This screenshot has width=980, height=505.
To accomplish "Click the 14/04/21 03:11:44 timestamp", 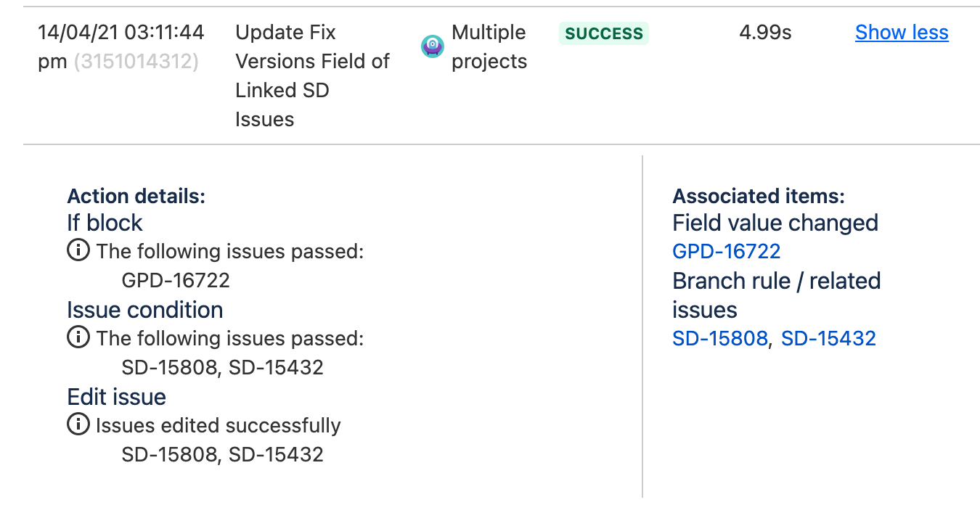I will [121, 33].
